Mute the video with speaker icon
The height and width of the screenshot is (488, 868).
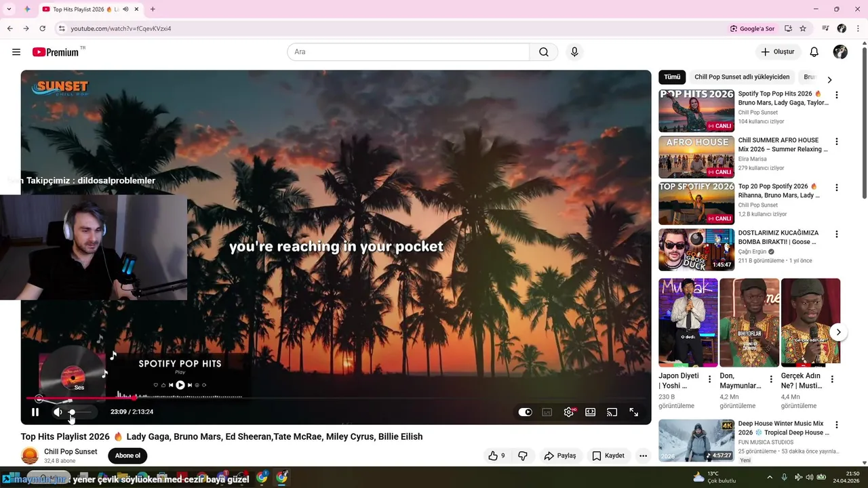pyautogui.click(x=58, y=412)
